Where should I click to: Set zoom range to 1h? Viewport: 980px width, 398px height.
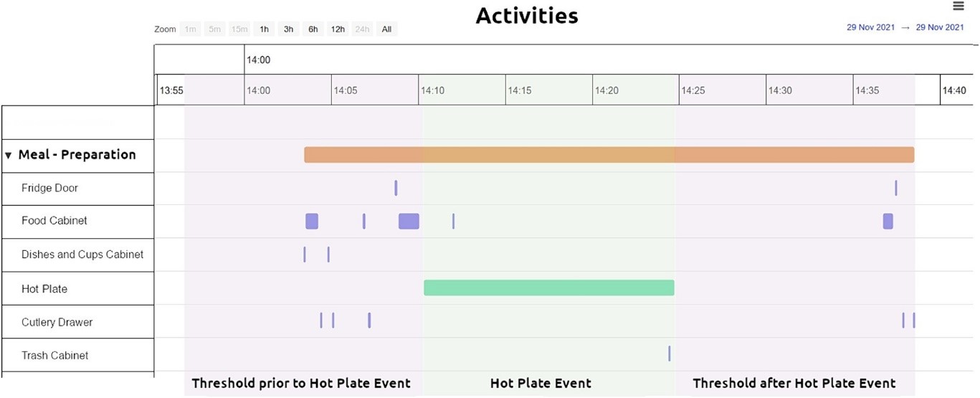pos(264,29)
